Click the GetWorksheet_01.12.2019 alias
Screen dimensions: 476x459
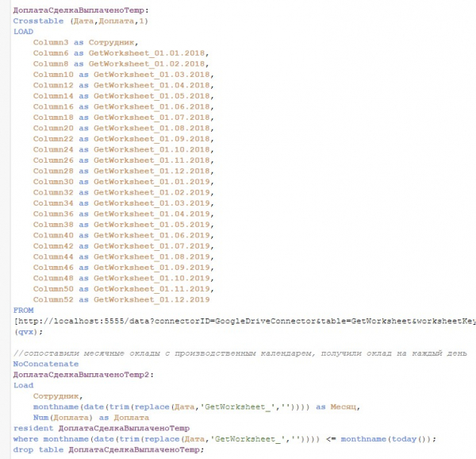pyautogui.click(x=153, y=299)
